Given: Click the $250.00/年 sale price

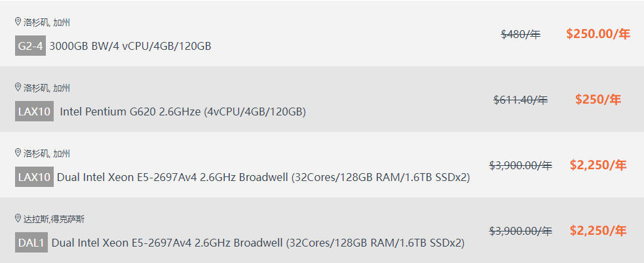Looking at the screenshot, I should click(598, 34).
